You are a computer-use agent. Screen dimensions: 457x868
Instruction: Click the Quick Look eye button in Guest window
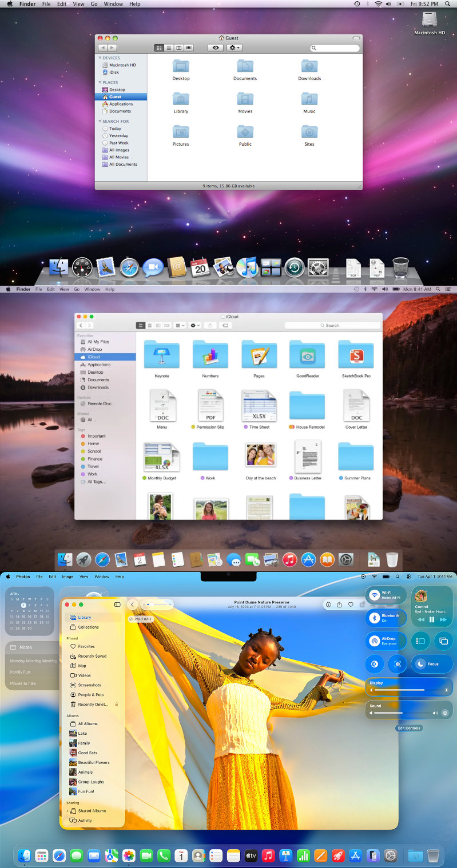click(216, 48)
